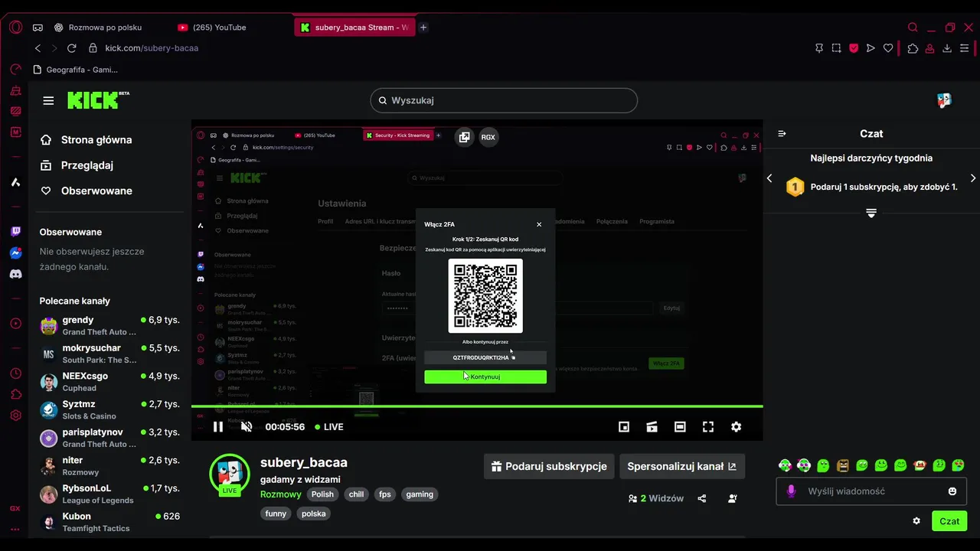Select the gaming tag
The image size is (980, 551).
point(420,494)
